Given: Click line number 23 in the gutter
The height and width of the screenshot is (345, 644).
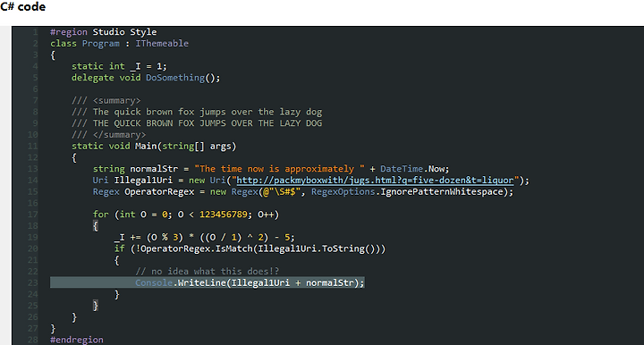Looking at the screenshot, I should point(33,283).
